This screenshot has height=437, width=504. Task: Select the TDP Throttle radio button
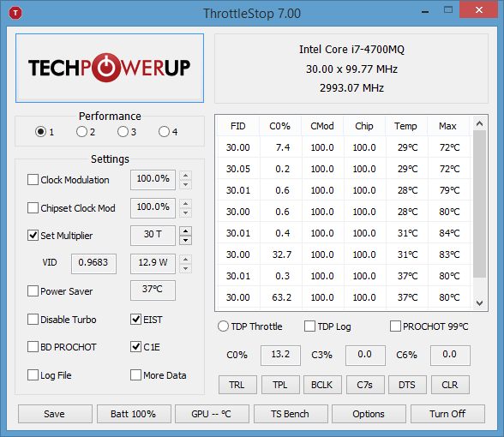pos(223,326)
